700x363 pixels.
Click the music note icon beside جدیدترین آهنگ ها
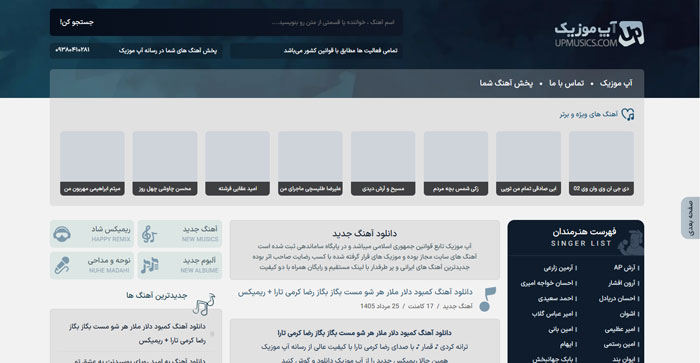pos(204,304)
